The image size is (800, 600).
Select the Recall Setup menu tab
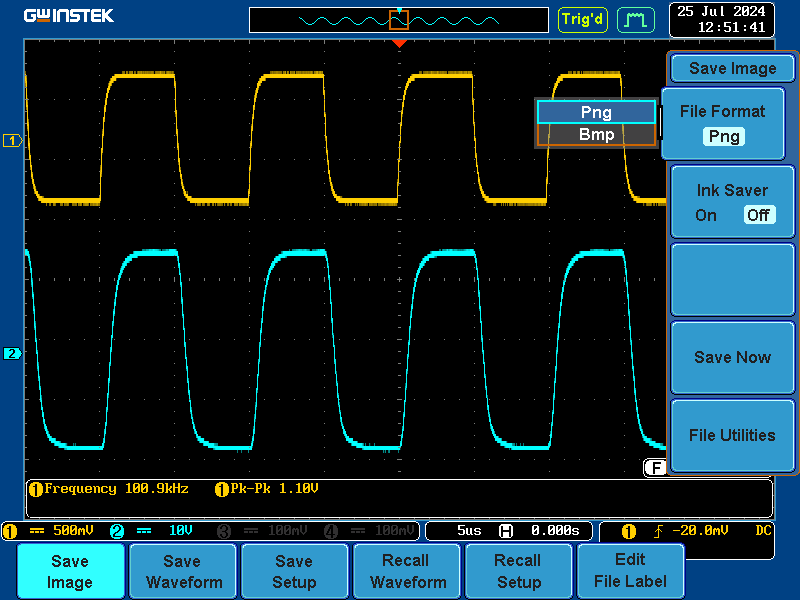tap(519, 571)
